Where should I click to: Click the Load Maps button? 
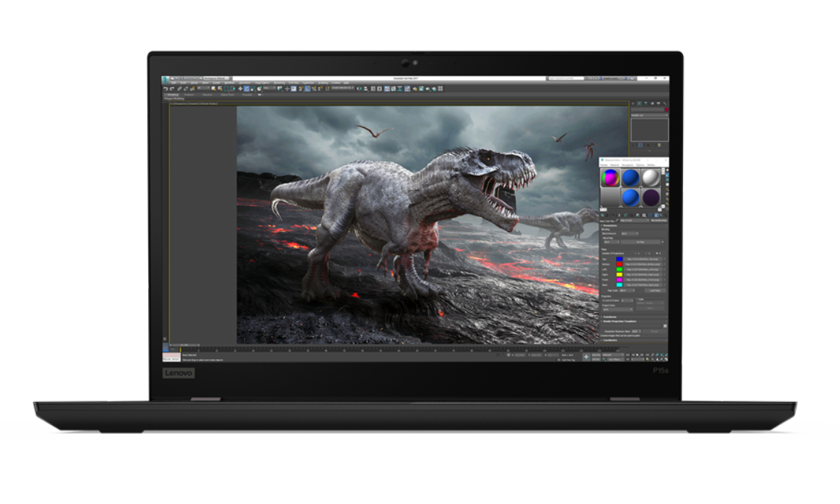(655, 291)
